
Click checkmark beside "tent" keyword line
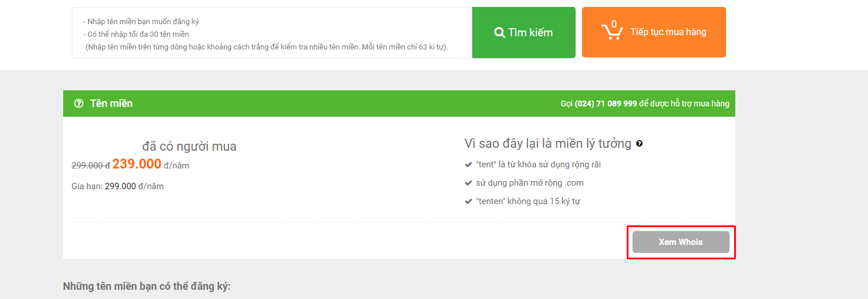pyautogui.click(x=468, y=164)
